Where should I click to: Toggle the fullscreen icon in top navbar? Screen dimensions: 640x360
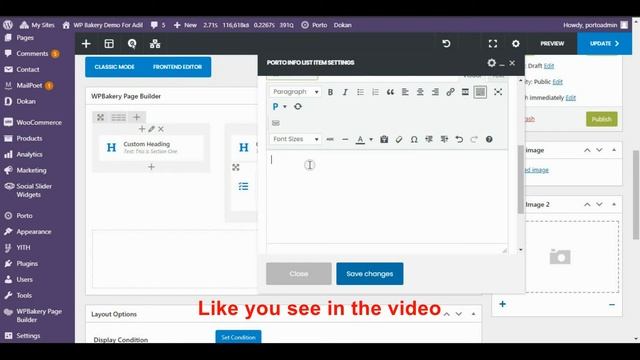pos(493,44)
